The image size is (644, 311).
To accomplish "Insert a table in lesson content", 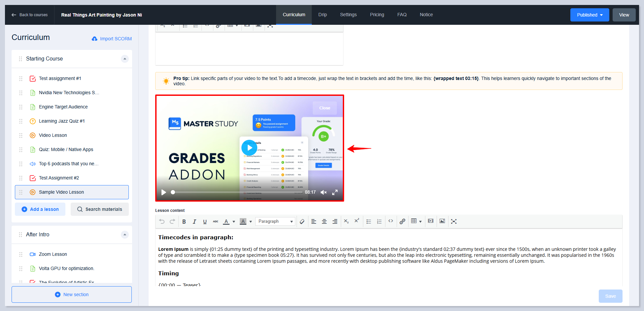I will coord(414,221).
